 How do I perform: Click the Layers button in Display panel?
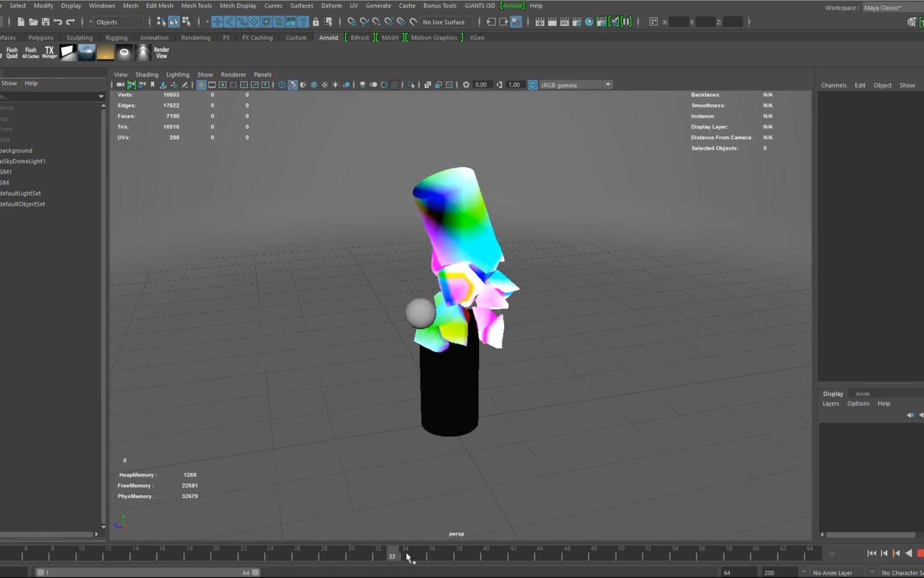pos(830,403)
